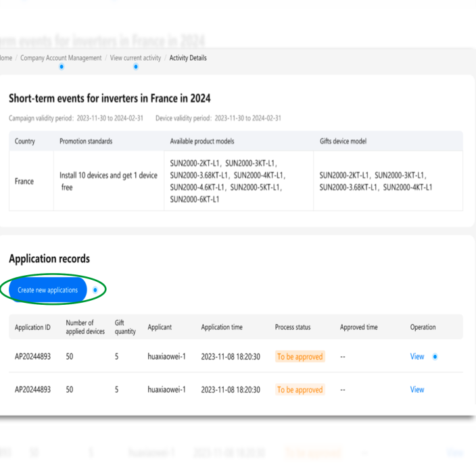Select Application ID column header
The height and width of the screenshot is (465, 476).
32,328
